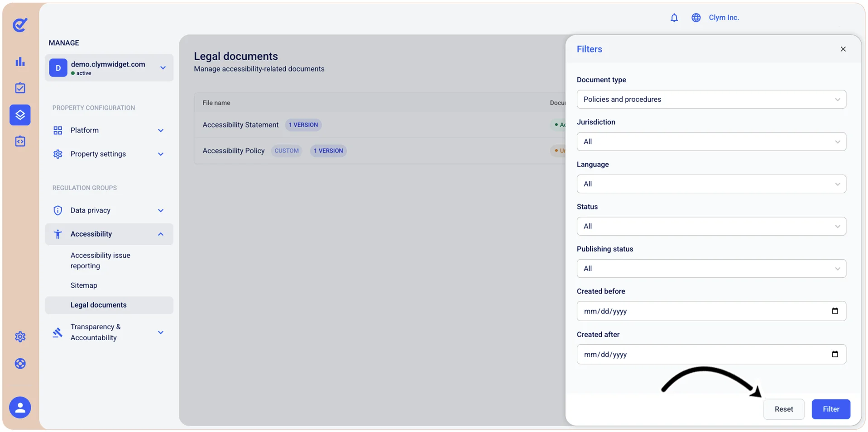Click the globe language icon

tap(696, 18)
